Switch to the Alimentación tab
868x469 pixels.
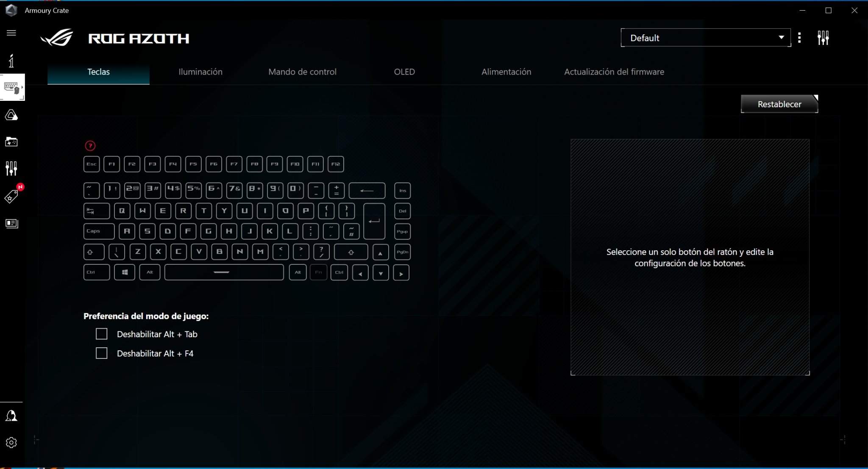506,72
